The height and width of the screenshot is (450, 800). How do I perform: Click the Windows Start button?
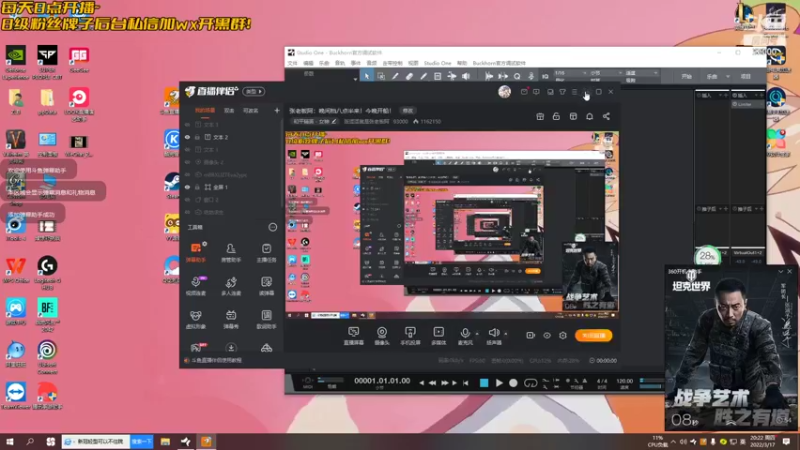(9, 441)
